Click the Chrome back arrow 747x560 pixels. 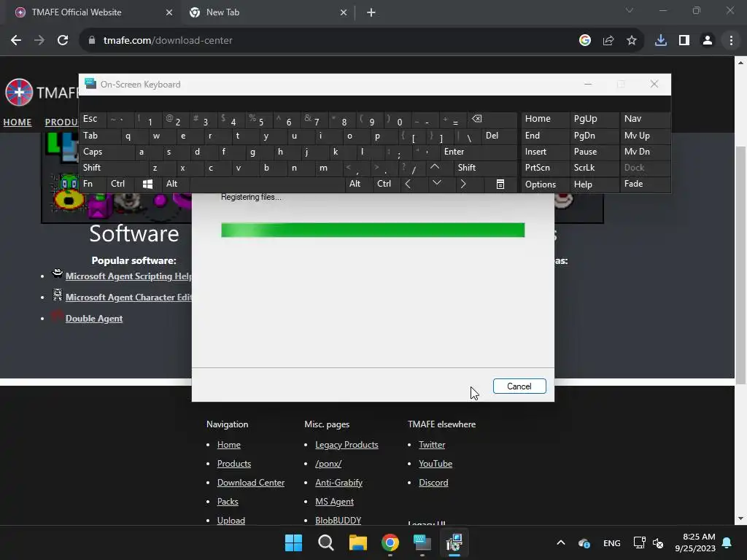[16, 41]
